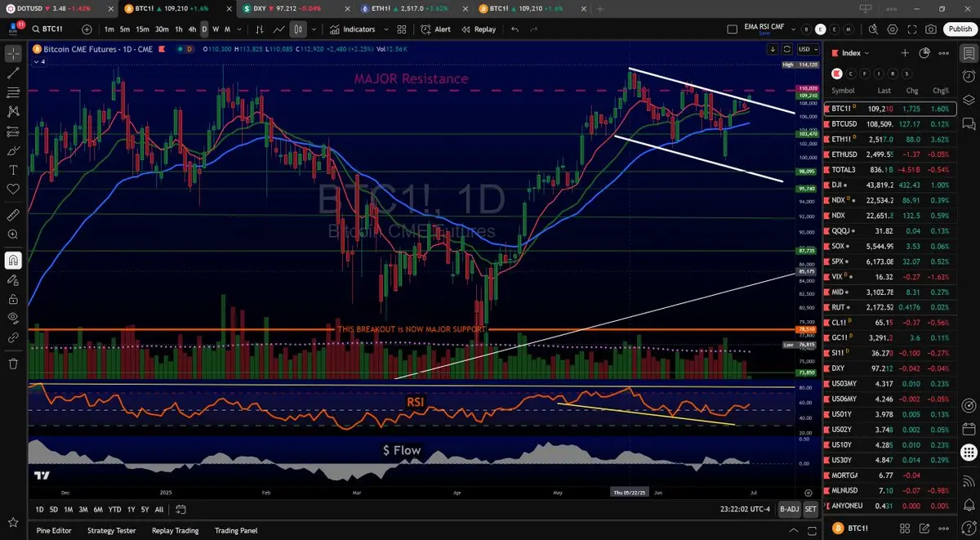Switch to the 15m timeframe
The width and height of the screenshot is (980, 540).
pyautogui.click(x=142, y=29)
